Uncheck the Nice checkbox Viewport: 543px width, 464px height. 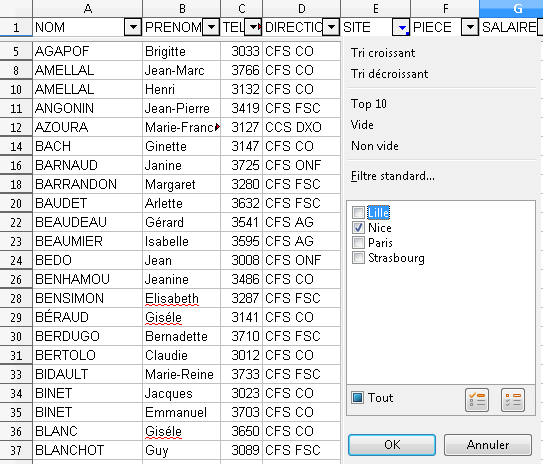coord(358,227)
